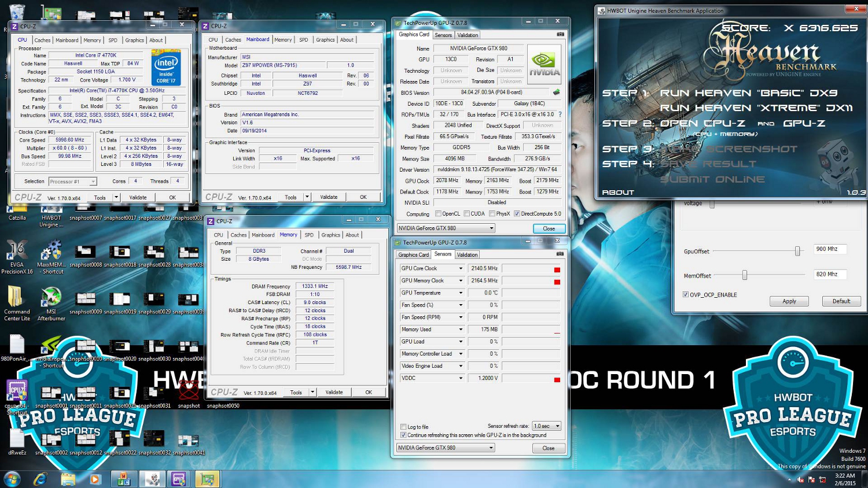Open Graphics tab in CPU-Z Memory window
This screenshot has height=488, width=868.
point(330,235)
